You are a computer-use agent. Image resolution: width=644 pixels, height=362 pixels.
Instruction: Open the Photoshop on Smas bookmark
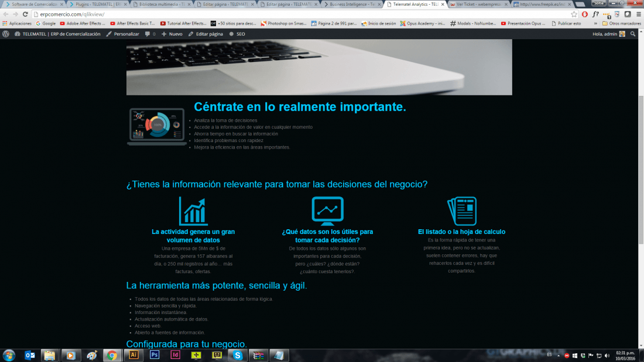(284, 23)
